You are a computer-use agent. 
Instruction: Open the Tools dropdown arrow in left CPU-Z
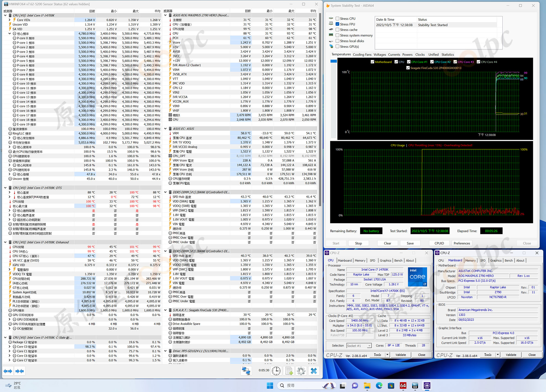pos(387,355)
